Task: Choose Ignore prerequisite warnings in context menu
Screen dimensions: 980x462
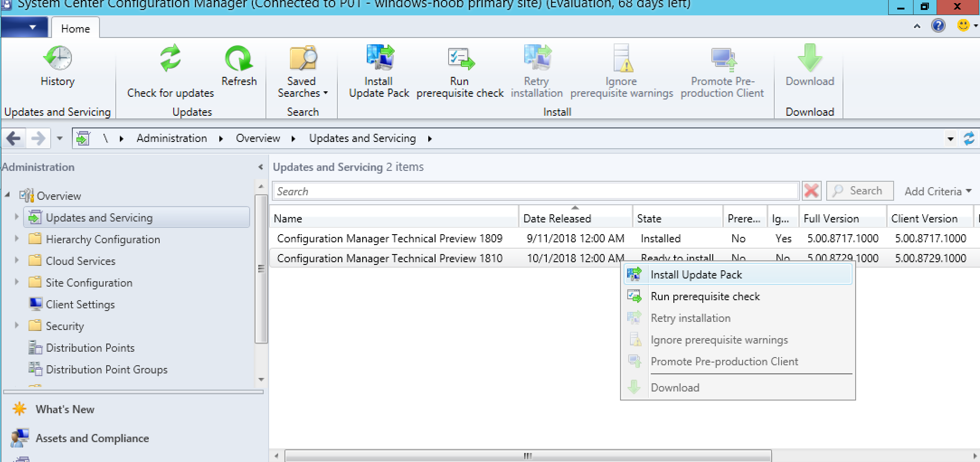Action: [x=738, y=339]
